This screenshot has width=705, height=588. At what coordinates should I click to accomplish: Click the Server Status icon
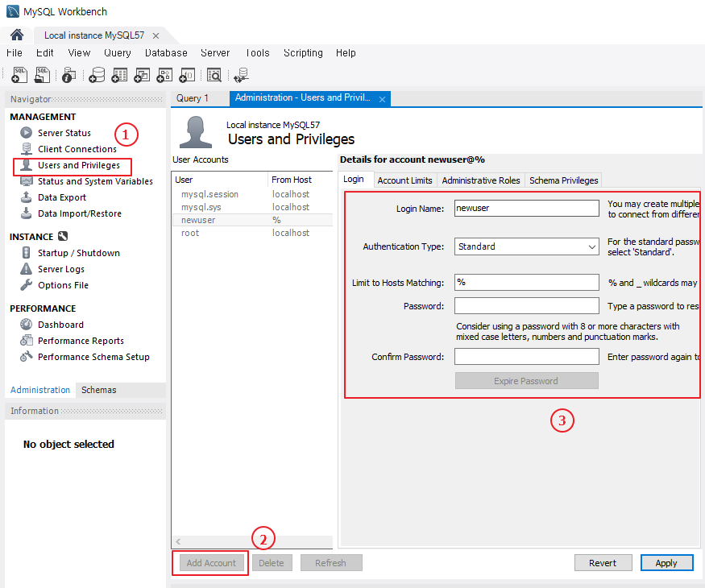pyautogui.click(x=26, y=133)
